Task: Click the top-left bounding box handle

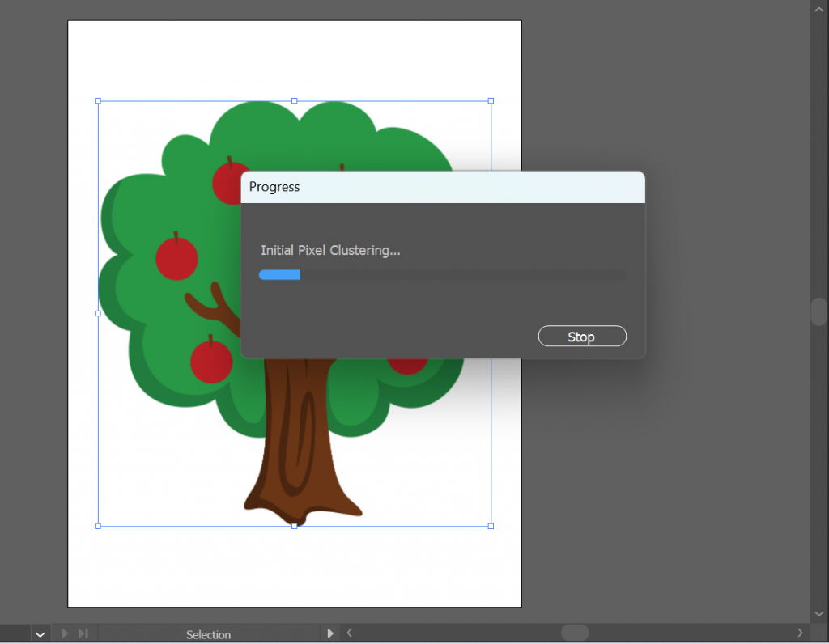Action: coord(98,101)
